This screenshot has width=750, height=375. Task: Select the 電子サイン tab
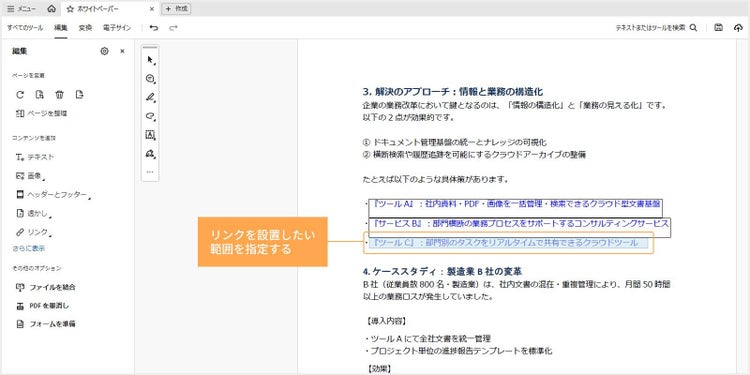click(x=117, y=28)
